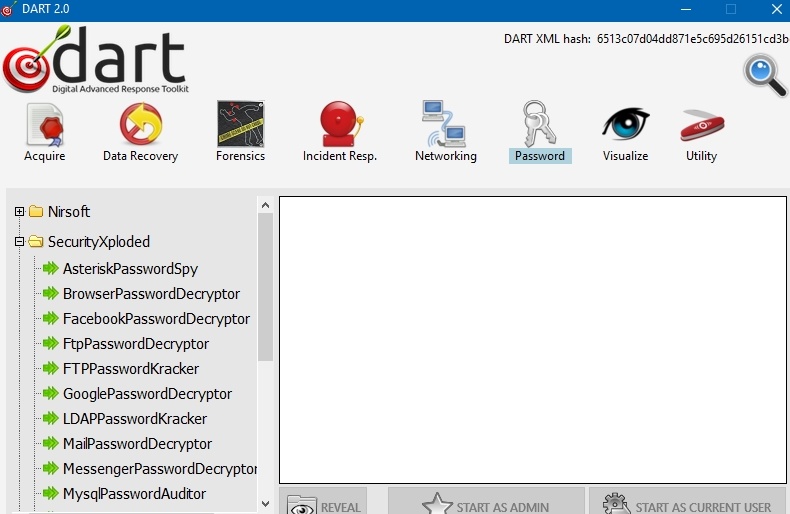Click the green arrow beside BrowserPasswordDecryptor
Screen dimensions: 790x514
[50, 293]
